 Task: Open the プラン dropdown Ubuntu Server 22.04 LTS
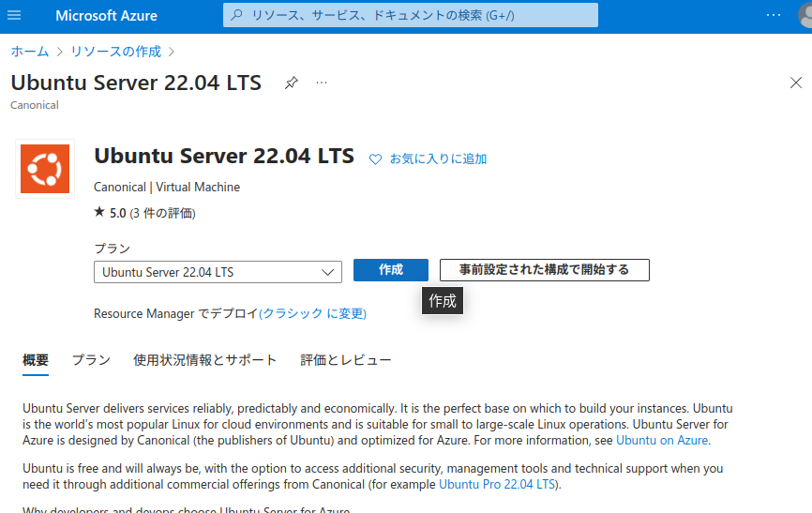point(218,272)
